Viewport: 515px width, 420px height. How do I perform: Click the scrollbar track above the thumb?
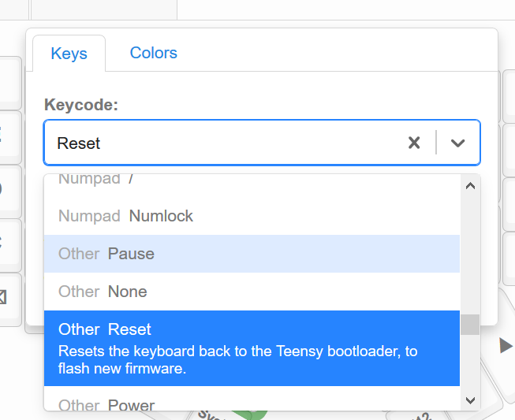pos(470,255)
